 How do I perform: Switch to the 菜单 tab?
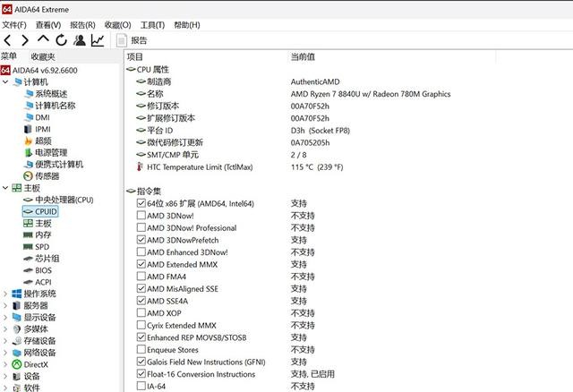[x=9, y=56]
